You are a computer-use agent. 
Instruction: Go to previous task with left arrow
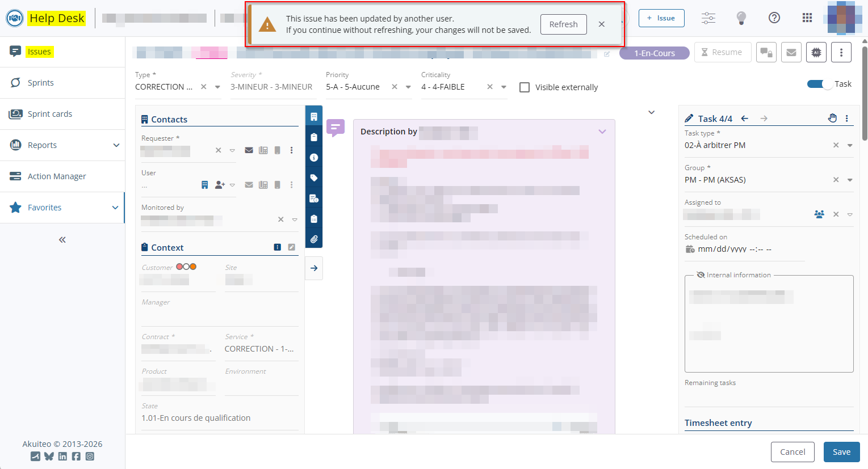point(745,119)
